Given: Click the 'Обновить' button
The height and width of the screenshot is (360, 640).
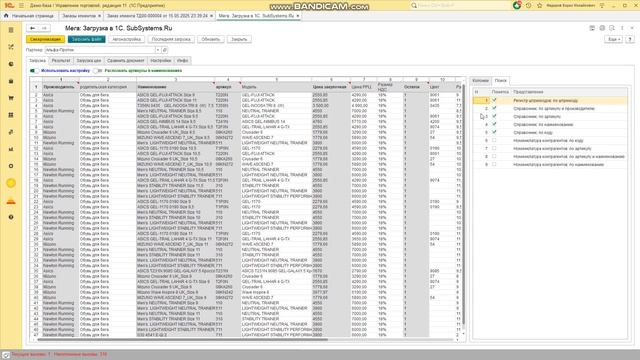Looking at the screenshot, I should click(211, 39).
